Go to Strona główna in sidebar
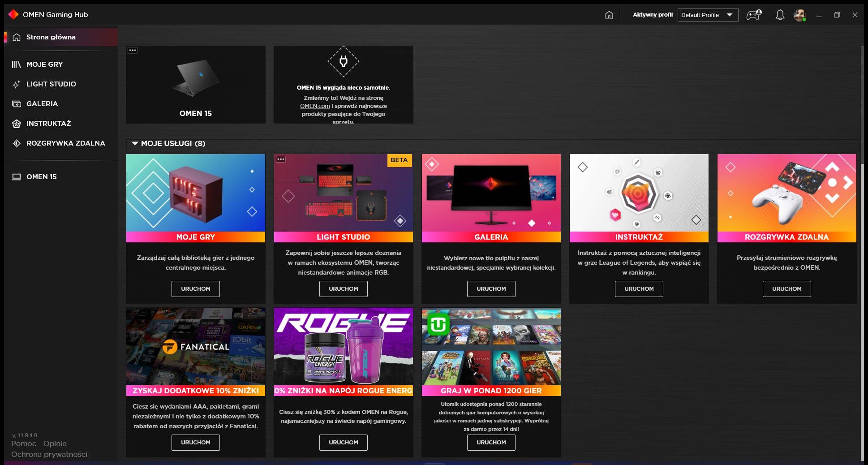This screenshot has height=465, width=868. [61, 37]
